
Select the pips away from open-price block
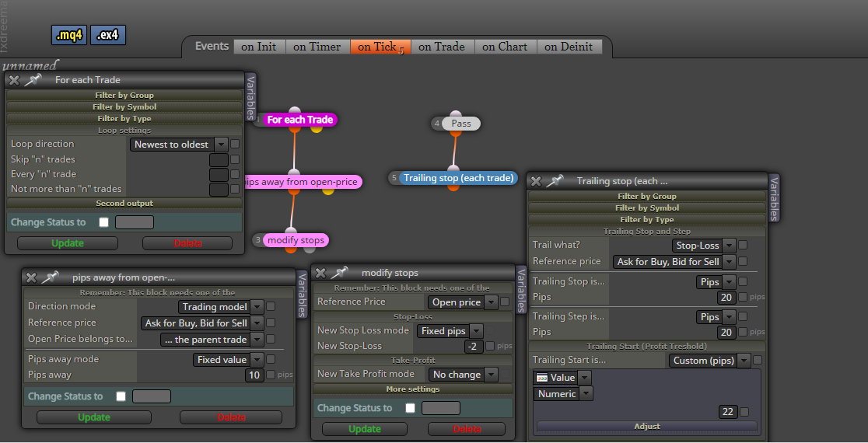point(303,182)
